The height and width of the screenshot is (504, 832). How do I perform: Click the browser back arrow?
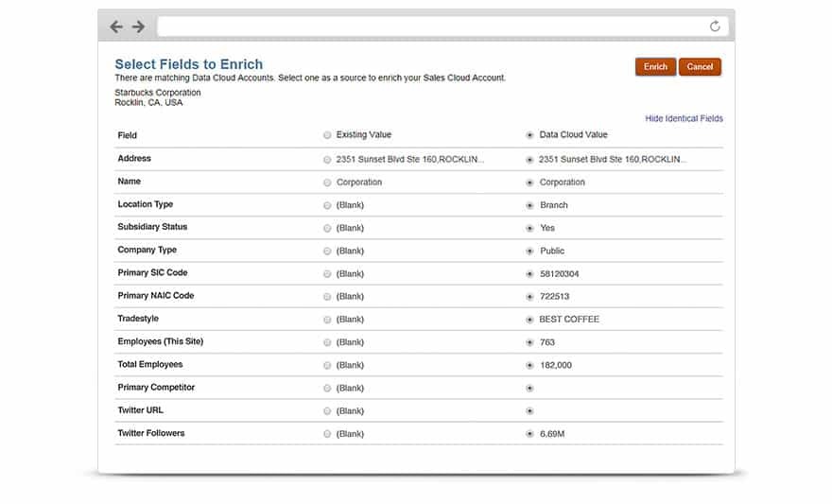[116, 26]
